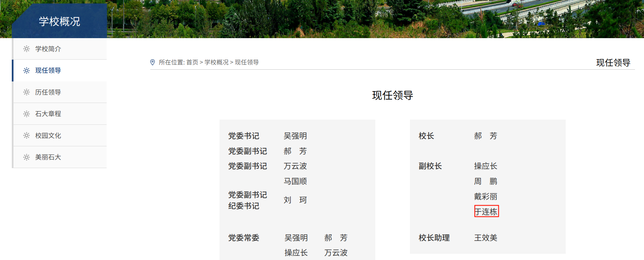Click the location pin icon in breadcrumb

152,62
